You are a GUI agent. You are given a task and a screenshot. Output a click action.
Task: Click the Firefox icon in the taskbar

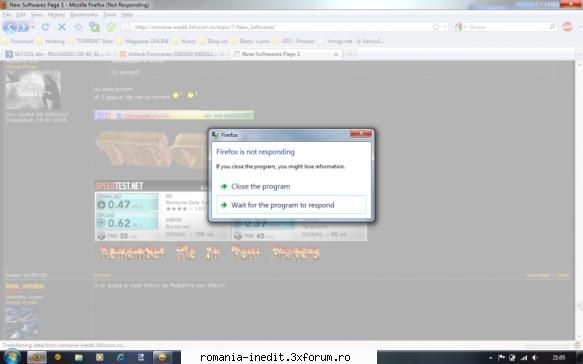pyautogui.click(x=36, y=357)
